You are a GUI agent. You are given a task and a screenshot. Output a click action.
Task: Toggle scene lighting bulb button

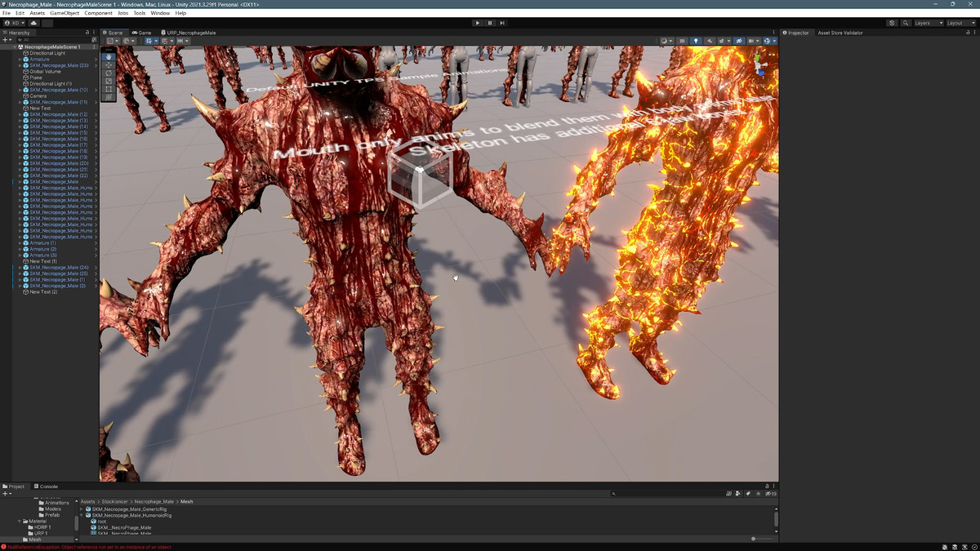tap(696, 41)
